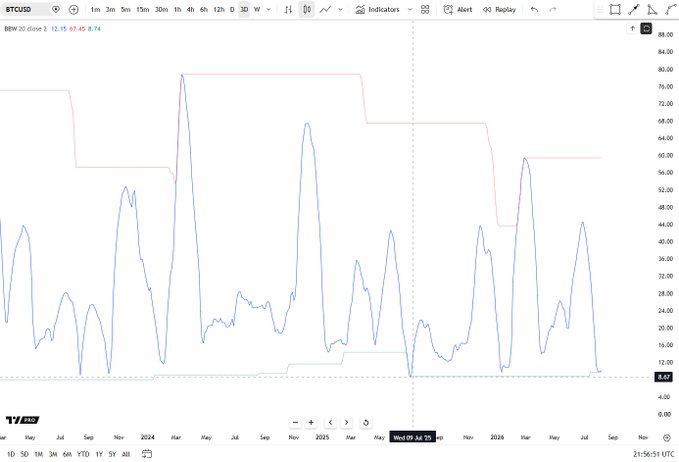Switch to the 1m timeframe
The image size is (679, 462).
click(x=95, y=10)
